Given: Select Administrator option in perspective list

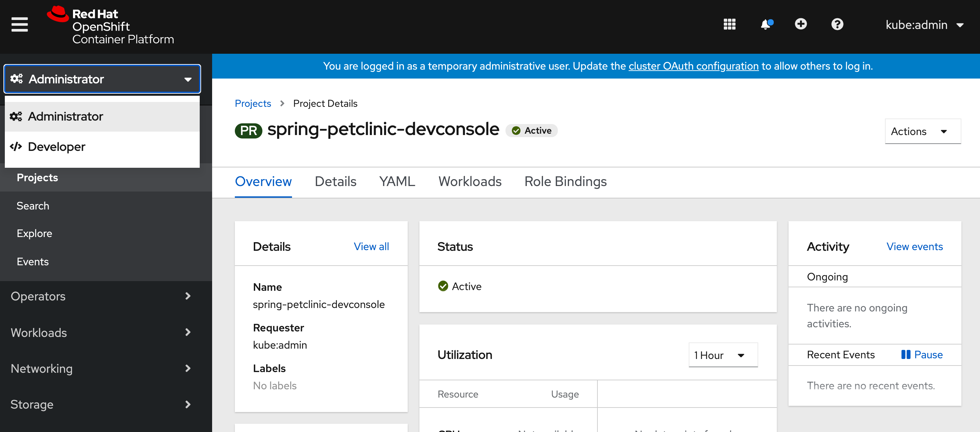Looking at the screenshot, I should [x=65, y=116].
